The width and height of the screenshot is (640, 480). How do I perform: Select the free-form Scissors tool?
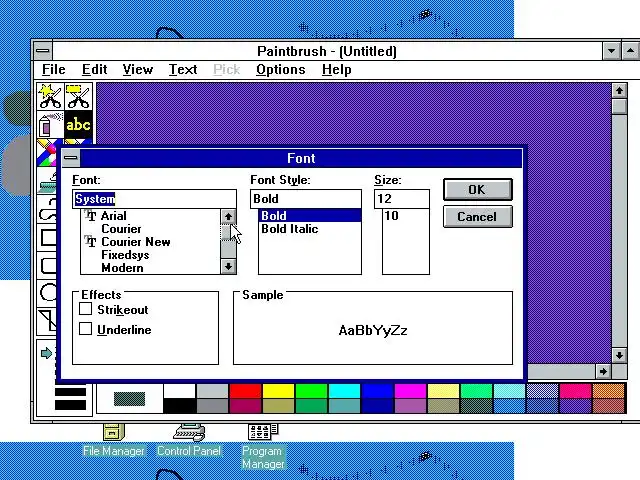50,96
